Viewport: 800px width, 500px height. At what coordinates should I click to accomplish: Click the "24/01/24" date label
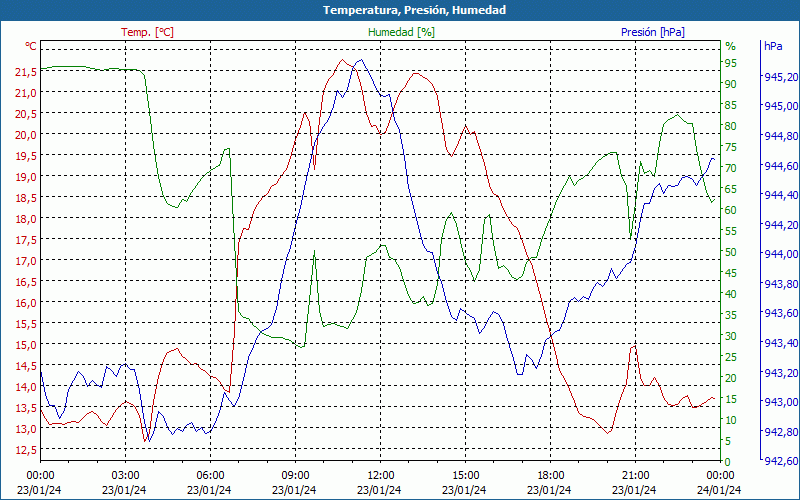click(x=719, y=490)
